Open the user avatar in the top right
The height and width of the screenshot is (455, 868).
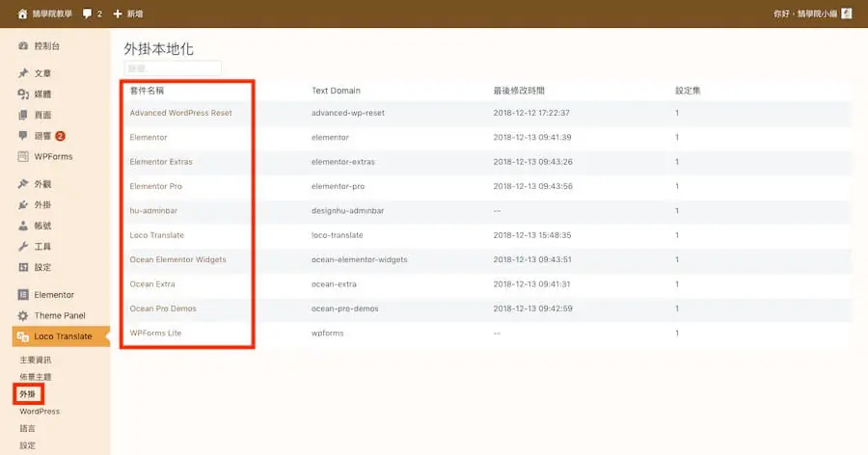click(x=847, y=13)
